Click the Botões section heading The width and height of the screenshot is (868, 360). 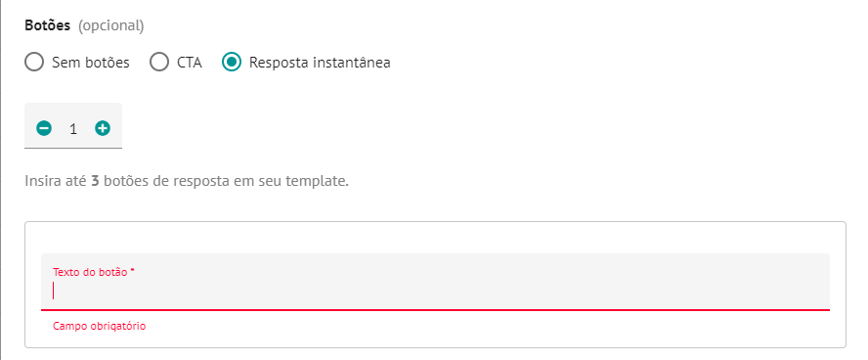pyautogui.click(x=48, y=26)
